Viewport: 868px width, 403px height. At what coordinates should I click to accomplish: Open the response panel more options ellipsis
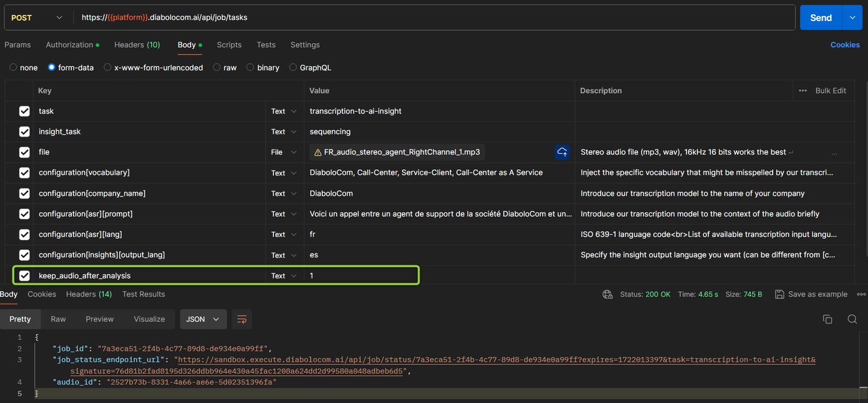click(861, 294)
